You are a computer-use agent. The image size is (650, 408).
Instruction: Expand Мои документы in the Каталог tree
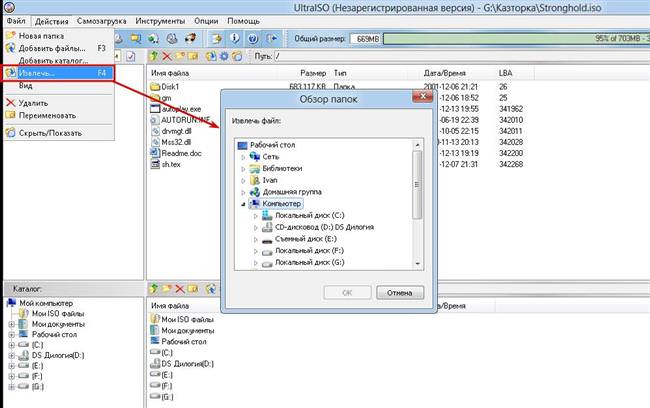click(x=12, y=324)
